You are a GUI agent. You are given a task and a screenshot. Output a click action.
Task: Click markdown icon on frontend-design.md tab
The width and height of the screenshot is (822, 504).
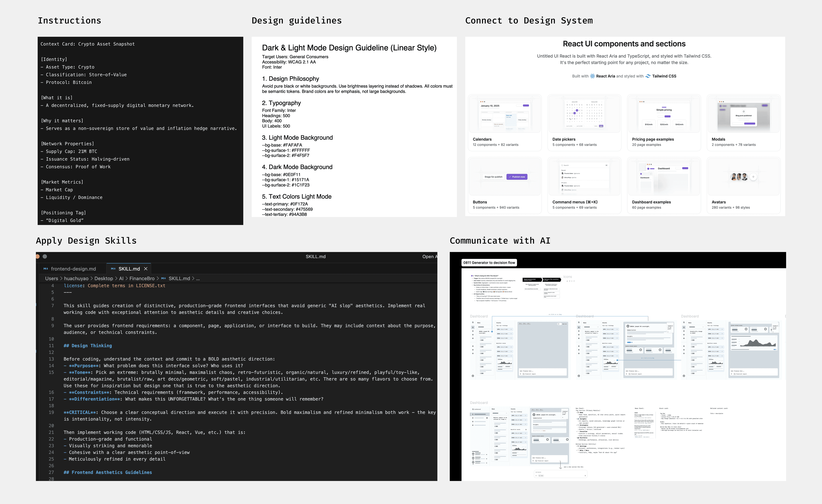point(46,269)
